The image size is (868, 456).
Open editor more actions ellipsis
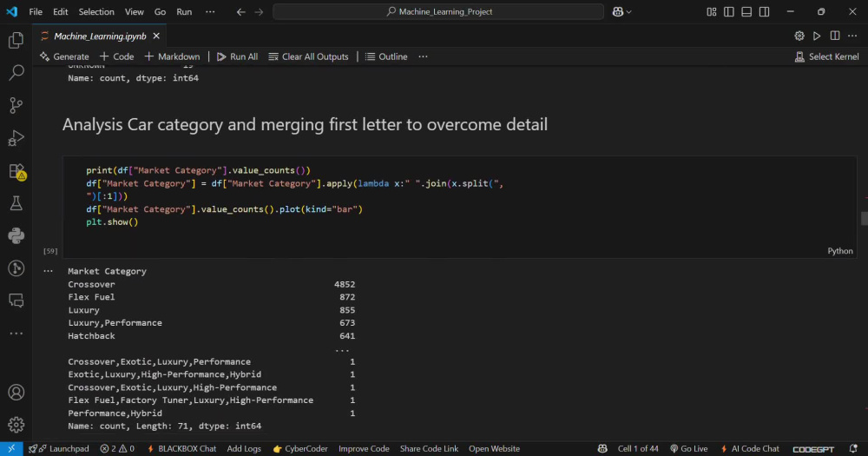[x=852, y=36]
